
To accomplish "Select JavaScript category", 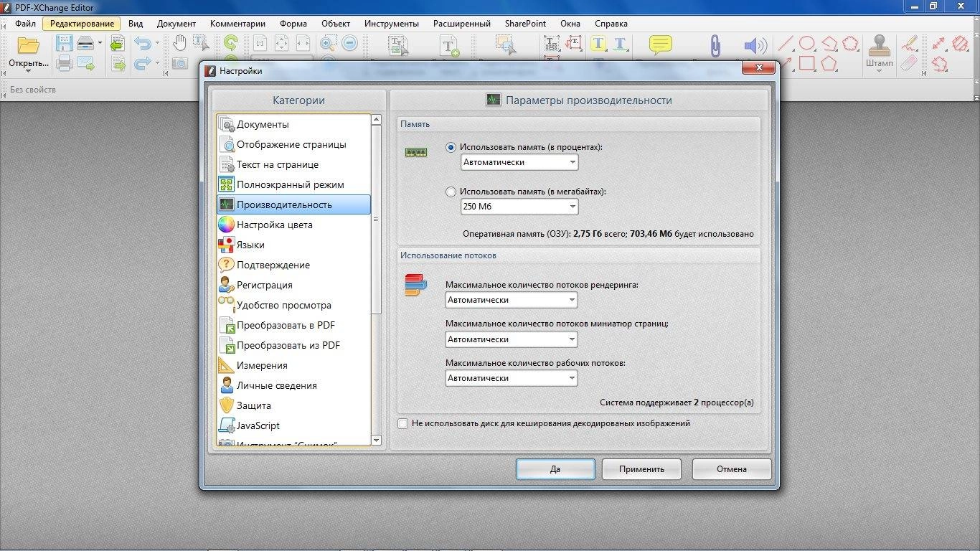I will [x=293, y=425].
